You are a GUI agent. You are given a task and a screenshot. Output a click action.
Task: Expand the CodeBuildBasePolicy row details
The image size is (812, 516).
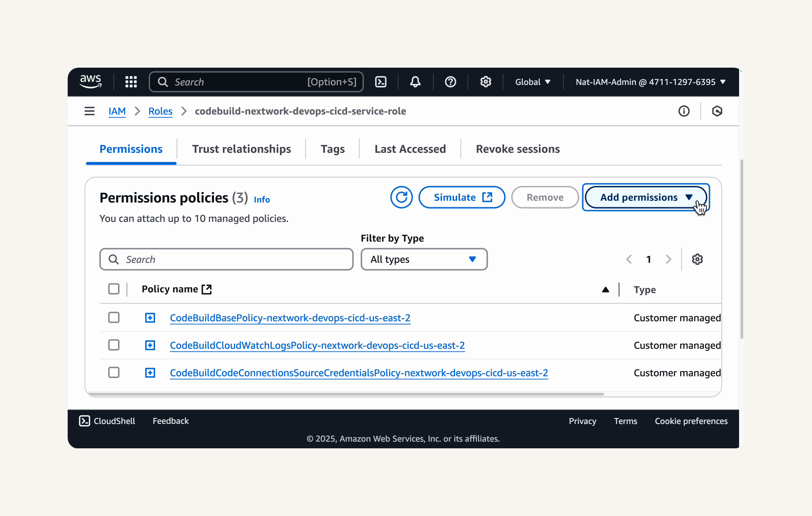[x=150, y=318]
